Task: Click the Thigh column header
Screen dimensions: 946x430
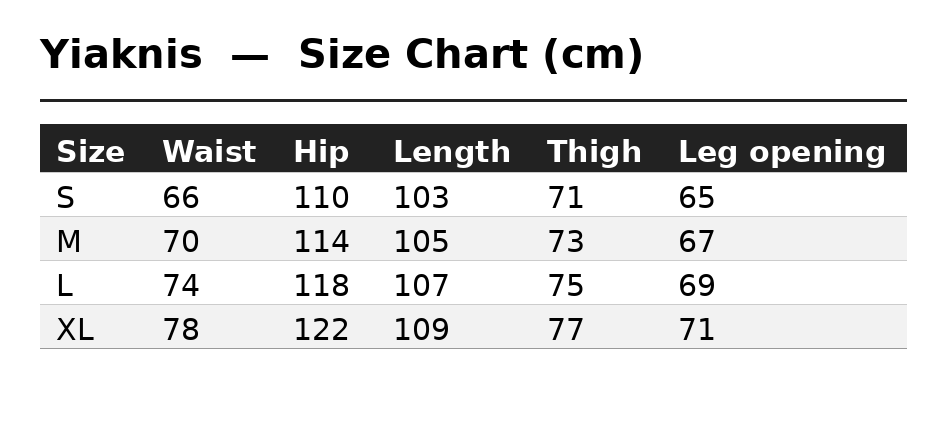Action: 594,151
